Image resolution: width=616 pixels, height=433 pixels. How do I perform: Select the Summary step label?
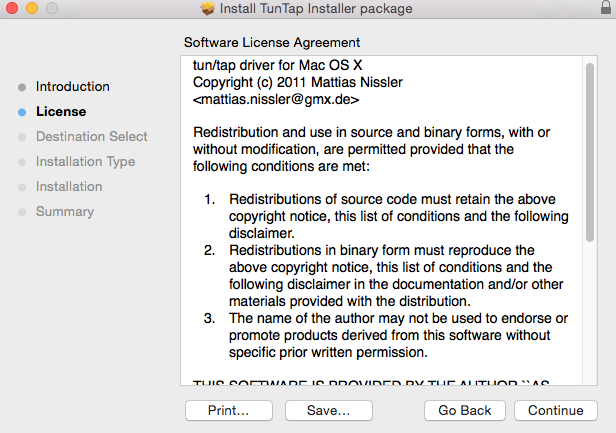click(65, 211)
